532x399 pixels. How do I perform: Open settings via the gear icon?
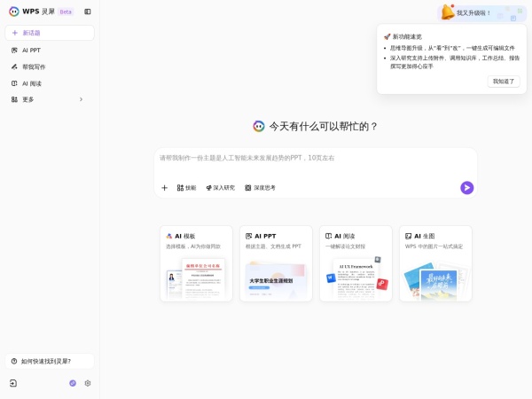coord(88,383)
